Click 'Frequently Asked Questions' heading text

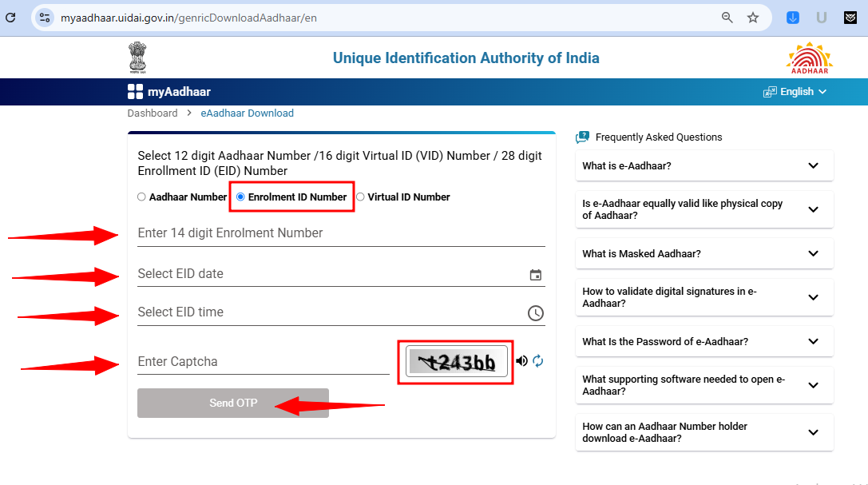[659, 137]
